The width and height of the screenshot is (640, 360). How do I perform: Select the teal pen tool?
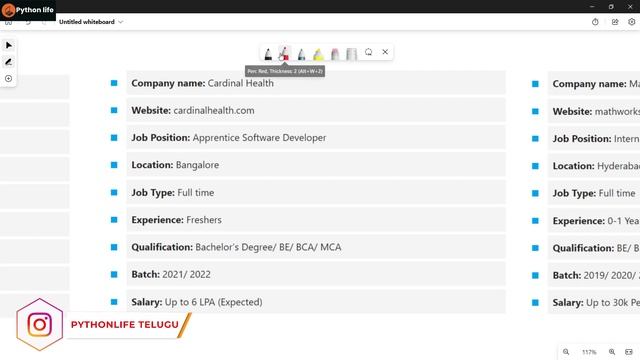(x=301, y=53)
